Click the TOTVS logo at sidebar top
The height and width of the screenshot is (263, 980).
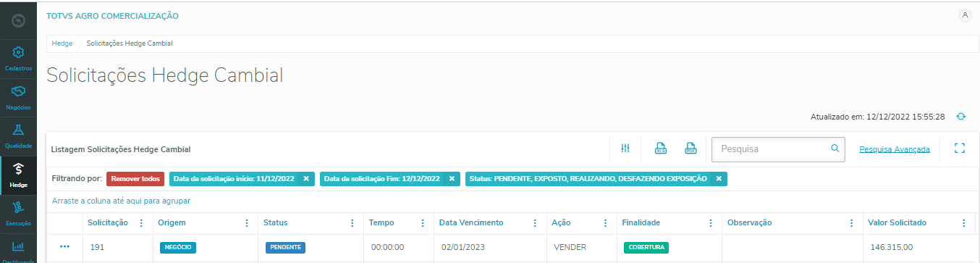[19, 20]
